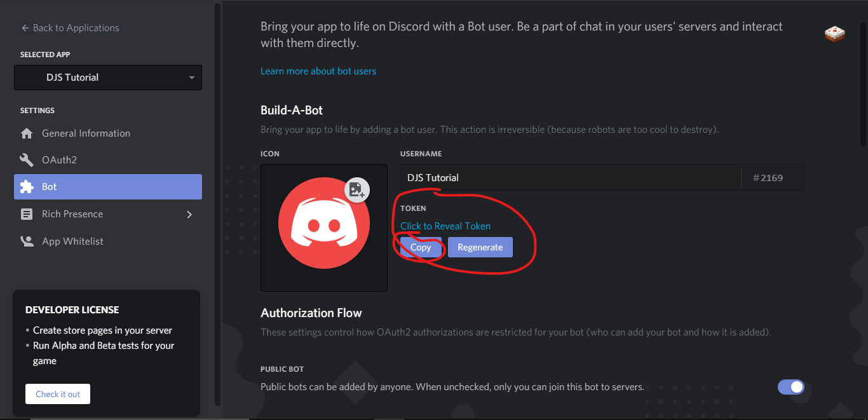
Task: Open the DJS Tutorial app selector dropdown
Action: pos(108,78)
